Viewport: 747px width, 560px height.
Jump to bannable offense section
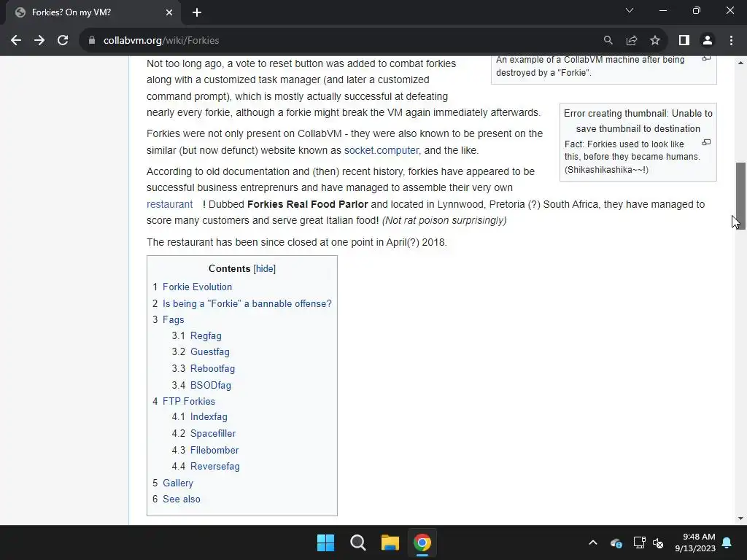click(x=247, y=303)
